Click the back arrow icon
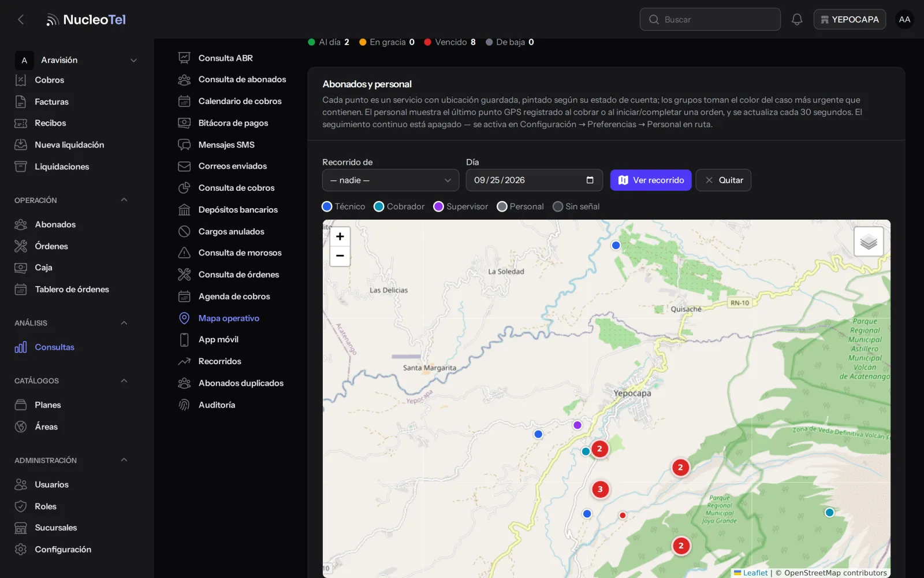924x578 pixels. [x=21, y=20]
